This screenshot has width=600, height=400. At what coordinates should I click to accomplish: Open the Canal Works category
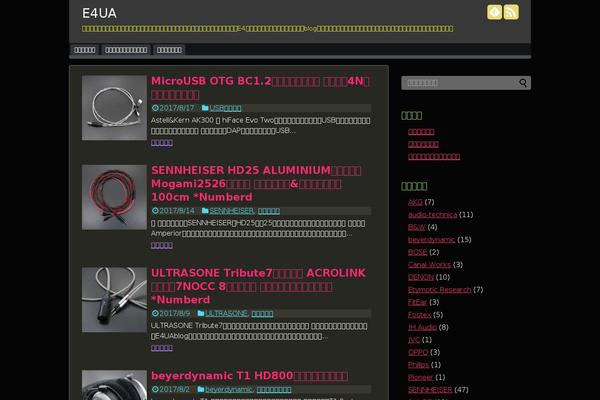[429, 264]
